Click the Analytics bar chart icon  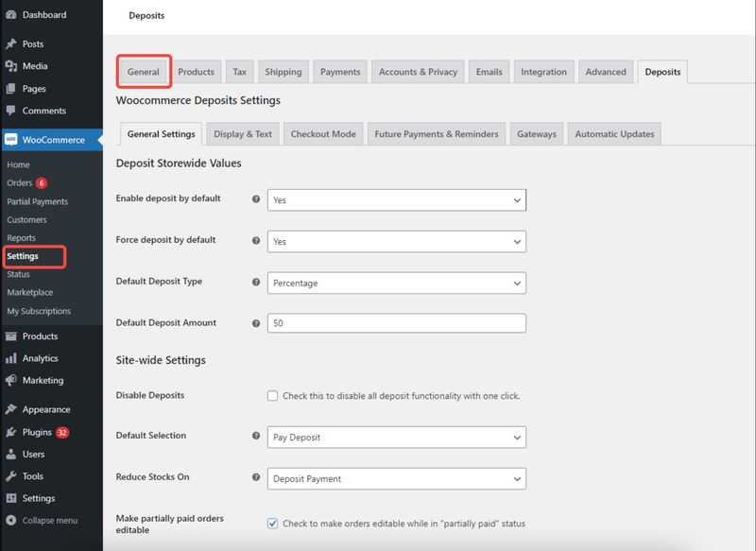pos(11,358)
